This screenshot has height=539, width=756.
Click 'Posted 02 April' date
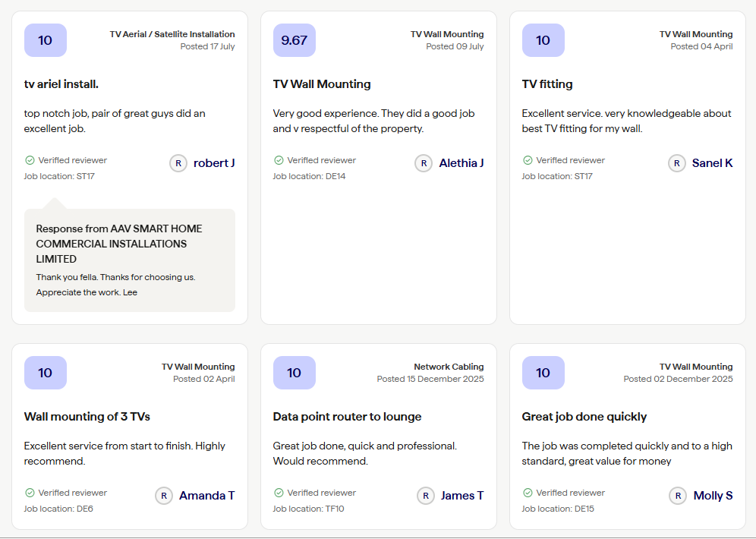click(204, 379)
